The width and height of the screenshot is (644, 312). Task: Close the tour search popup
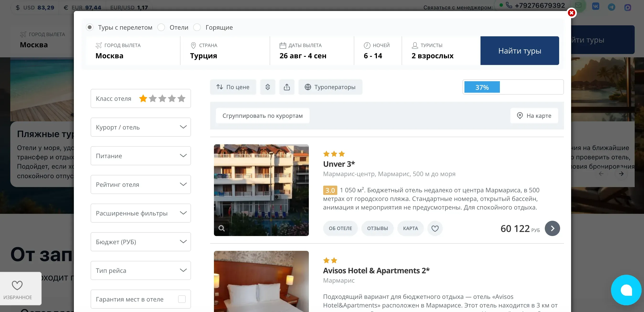tap(571, 12)
